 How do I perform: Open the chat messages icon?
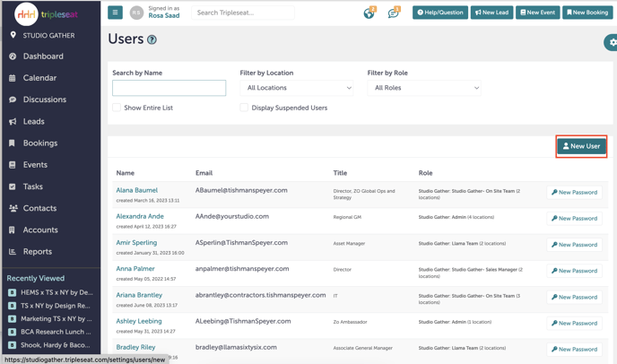(393, 13)
